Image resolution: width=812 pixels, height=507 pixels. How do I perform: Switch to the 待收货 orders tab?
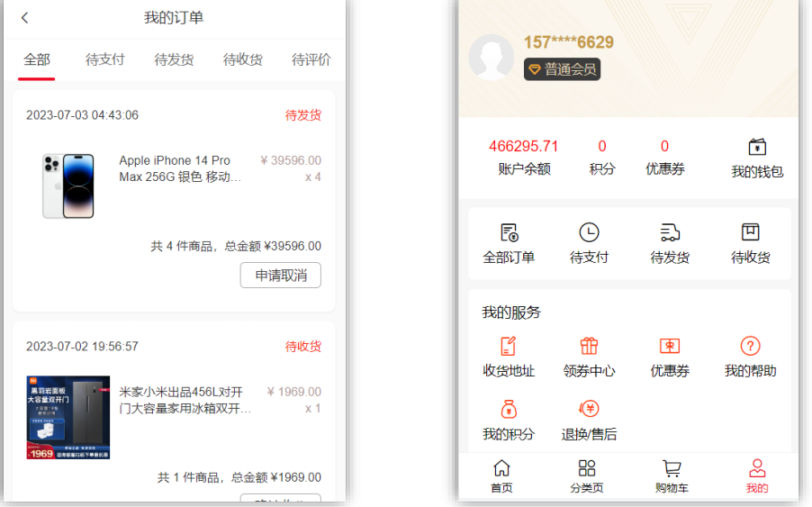pyautogui.click(x=243, y=59)
